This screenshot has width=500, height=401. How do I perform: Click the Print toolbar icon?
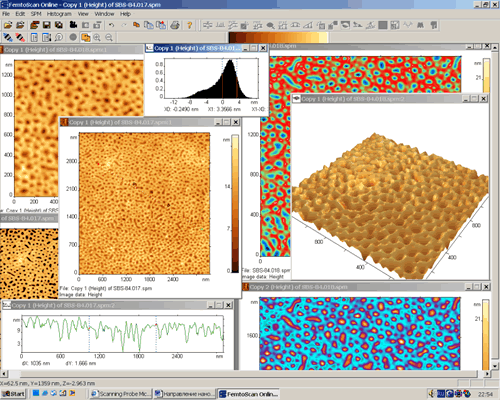point(175,25)
